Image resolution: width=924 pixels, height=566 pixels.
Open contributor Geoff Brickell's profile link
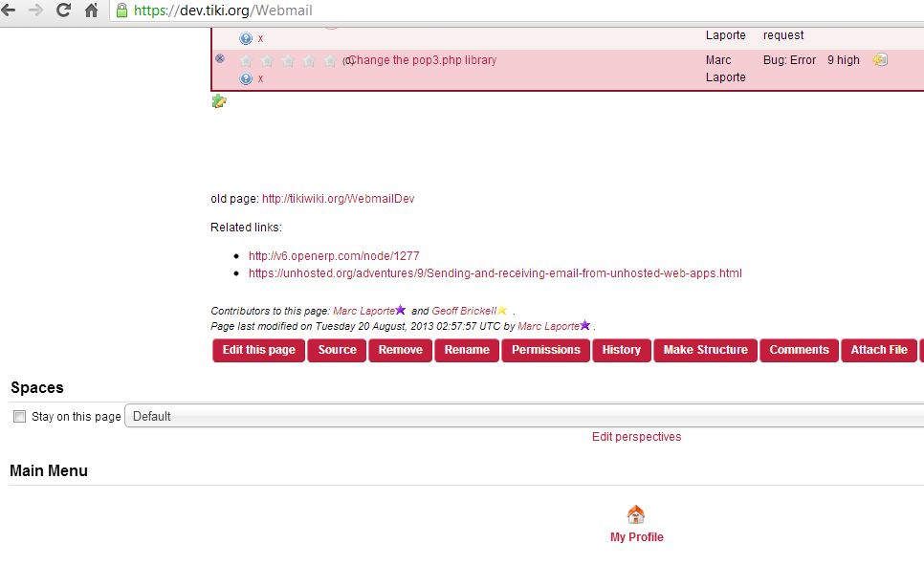coord(464,311)
